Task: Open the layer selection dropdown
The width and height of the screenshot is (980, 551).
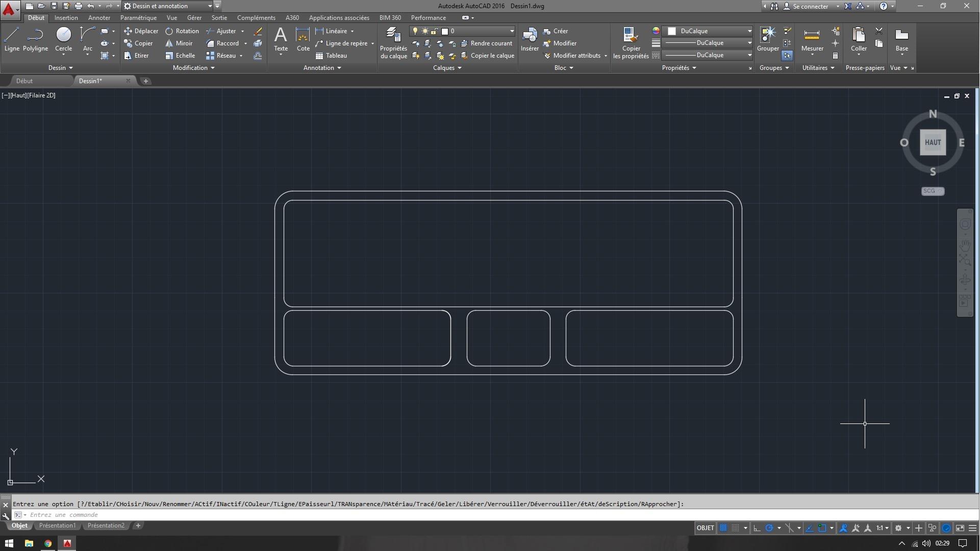Action: point(512,31)
